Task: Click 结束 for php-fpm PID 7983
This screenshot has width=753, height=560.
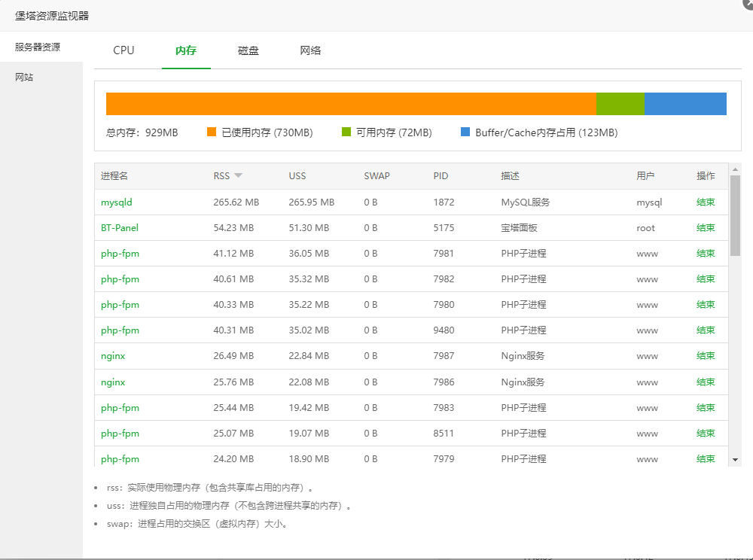Action: tap(706, 407)
